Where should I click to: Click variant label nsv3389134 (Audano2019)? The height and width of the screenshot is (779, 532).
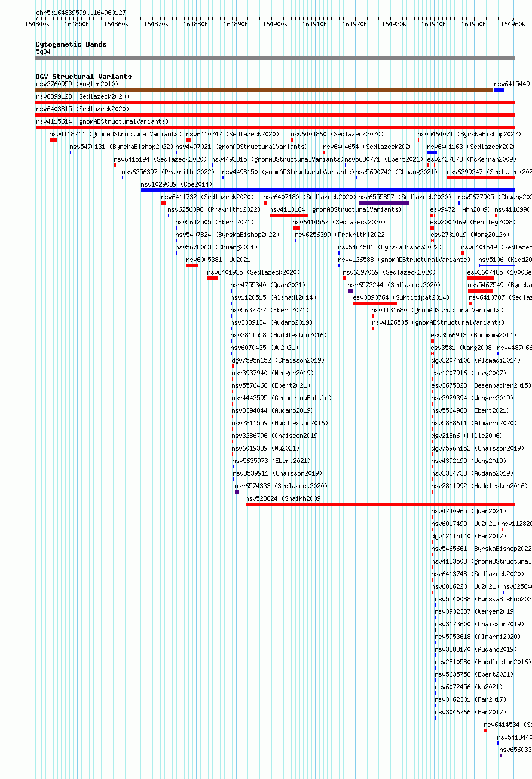coord(272,322)
